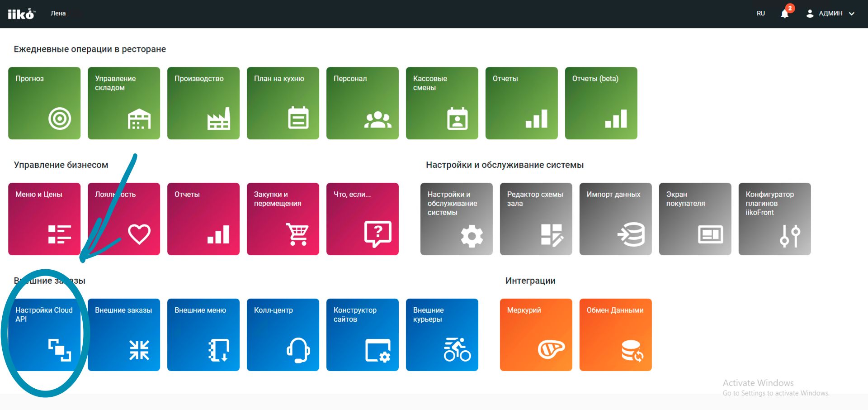Viewport: 868px width, 410px height.
Task: Switch language via RU selector
Action: coord(761,14)
